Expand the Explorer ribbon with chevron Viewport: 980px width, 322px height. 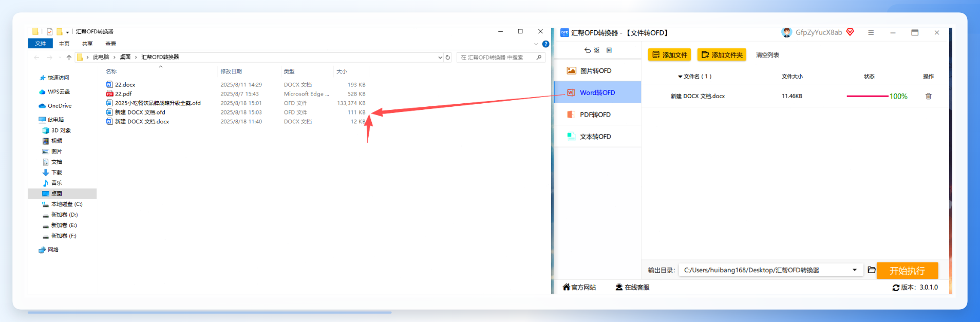(x=536, y=44)
